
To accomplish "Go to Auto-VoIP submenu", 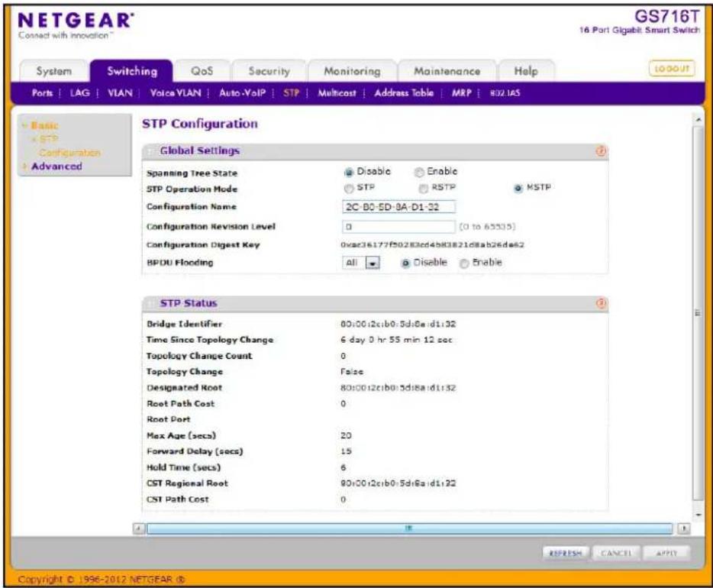I will [x=242, y=92].
